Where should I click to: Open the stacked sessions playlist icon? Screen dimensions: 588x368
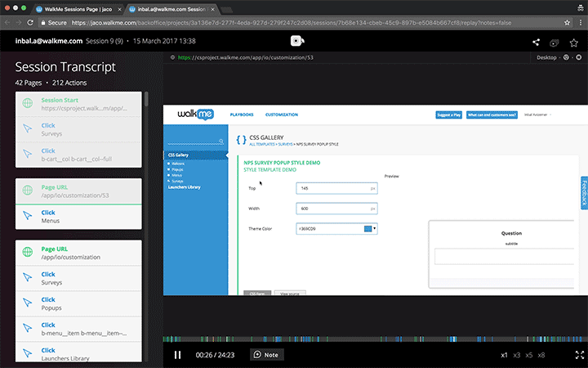[555, 43]
